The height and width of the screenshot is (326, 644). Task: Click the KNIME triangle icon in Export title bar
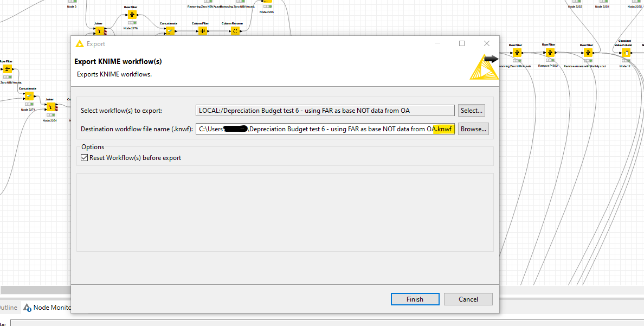(80, 43)
